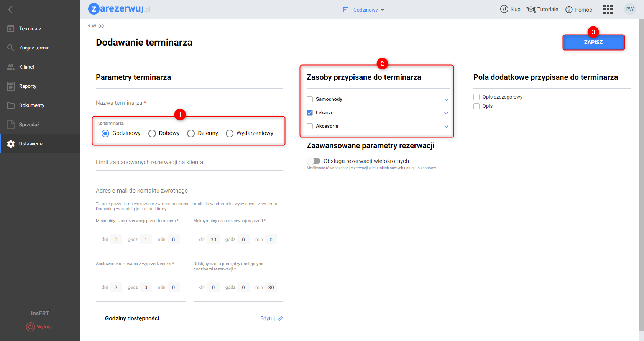Open Klienci in the sidebar
644x341 pixels.
pos(26,67)
